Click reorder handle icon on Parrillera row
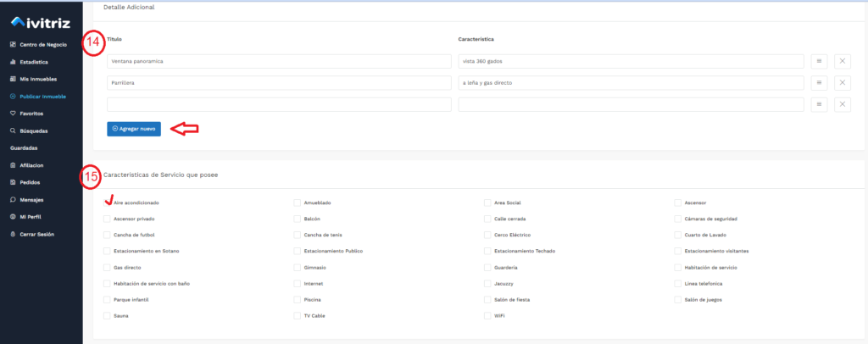The image size is (868, 344). click(x=819, y=82)
